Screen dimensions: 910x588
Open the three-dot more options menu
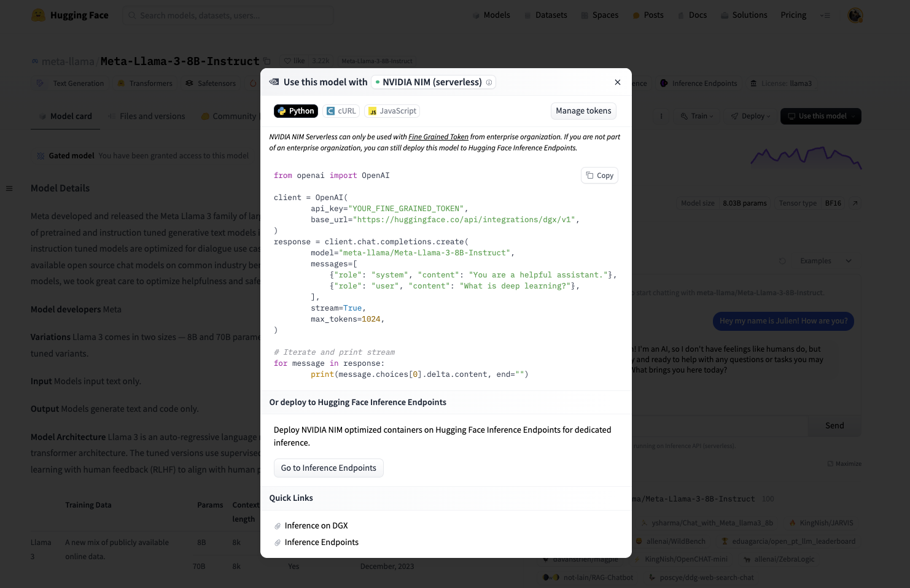pyautogui.click(x=661, y=116)
